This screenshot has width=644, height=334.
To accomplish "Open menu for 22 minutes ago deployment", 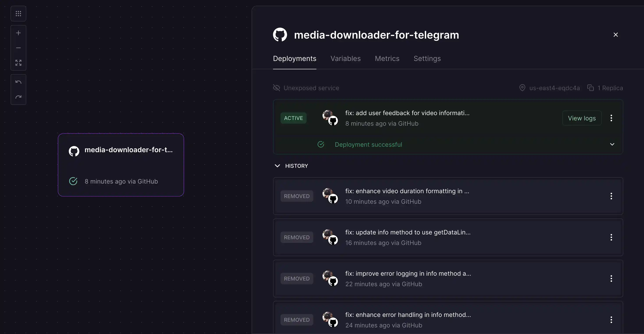I will click(x=611, y=279).
